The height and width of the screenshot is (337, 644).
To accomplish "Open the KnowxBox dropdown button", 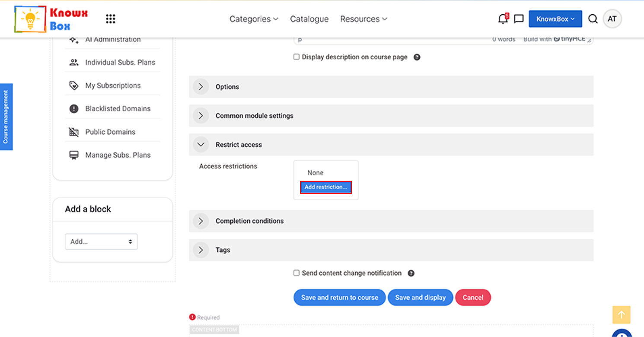I will (x=555, y=19).
